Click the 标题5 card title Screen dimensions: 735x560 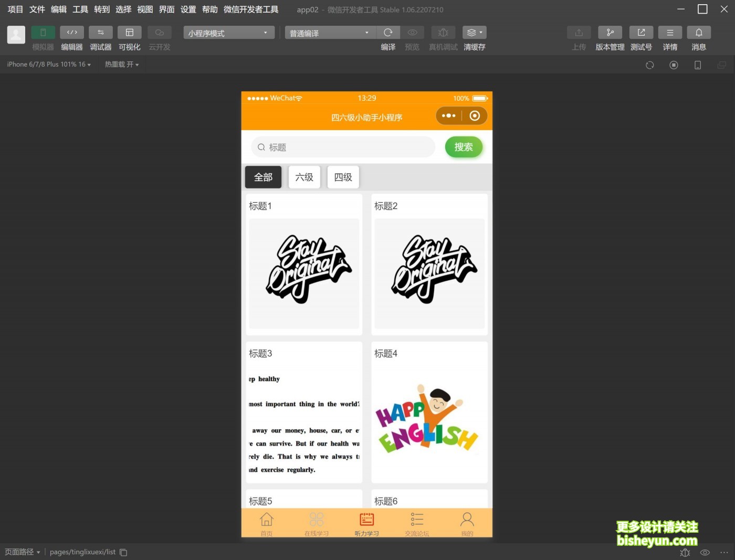click(x=260, y=501)
